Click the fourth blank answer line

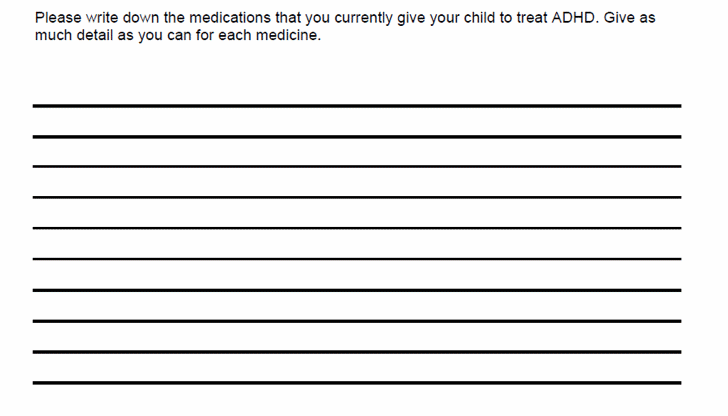pyautogui.click(x=356, y=197)
